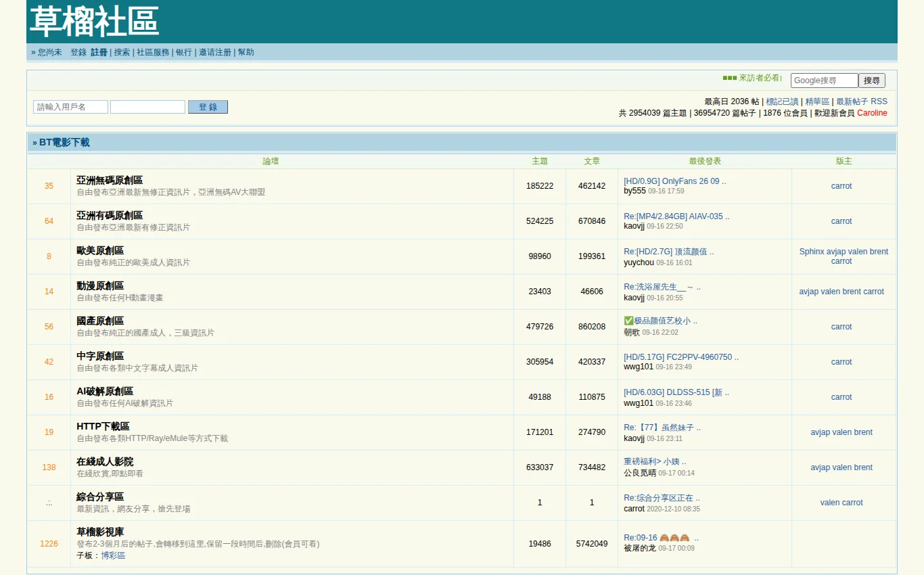
Task: Open the 綜合分享區 forum
Action: (x=100, y=497)
